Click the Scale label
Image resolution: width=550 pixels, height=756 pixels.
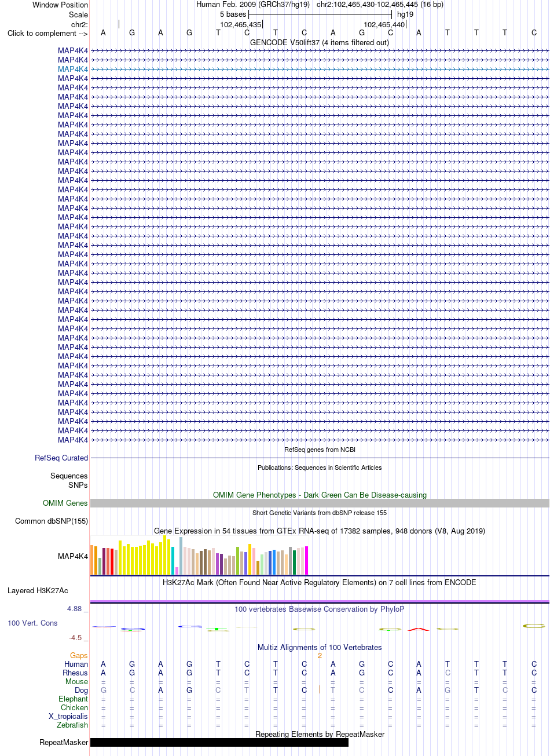click(78, 14)
